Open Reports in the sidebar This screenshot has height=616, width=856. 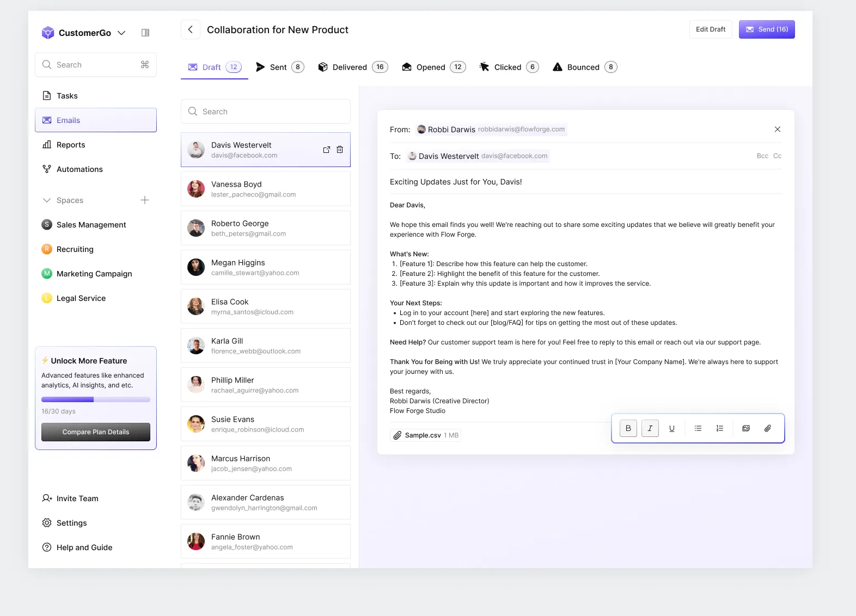96,145
